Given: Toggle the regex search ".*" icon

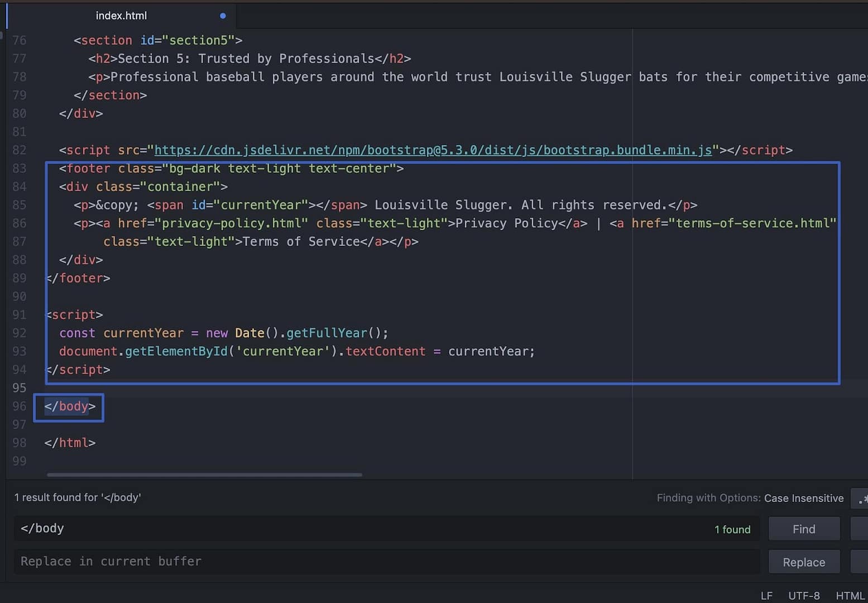Looking at the screenshot, I should [862, 498].
